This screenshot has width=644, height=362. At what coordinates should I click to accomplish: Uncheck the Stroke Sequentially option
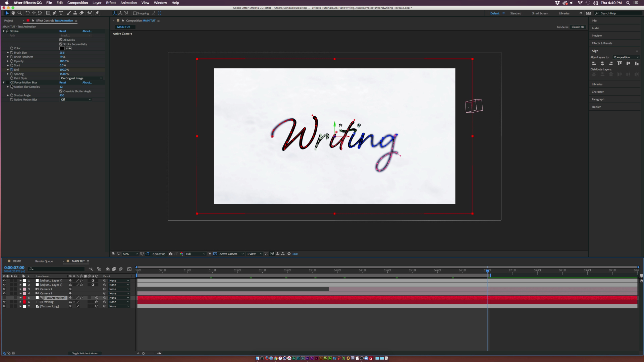tap(61, 44)
